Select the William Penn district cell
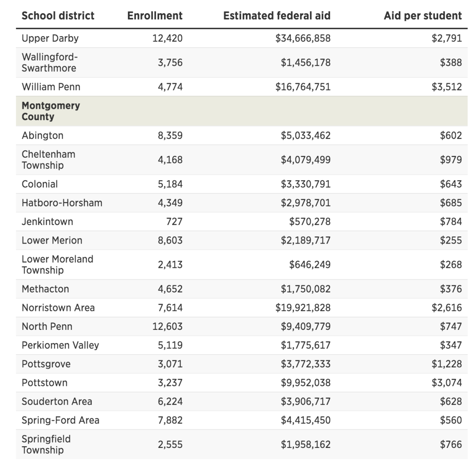476x466 pixels. coord(51,87)
